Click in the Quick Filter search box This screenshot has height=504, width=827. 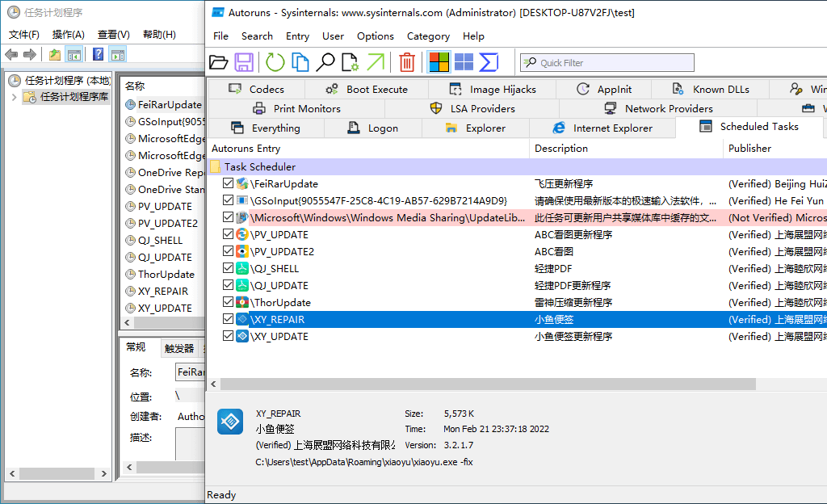[x=607, y=63]
